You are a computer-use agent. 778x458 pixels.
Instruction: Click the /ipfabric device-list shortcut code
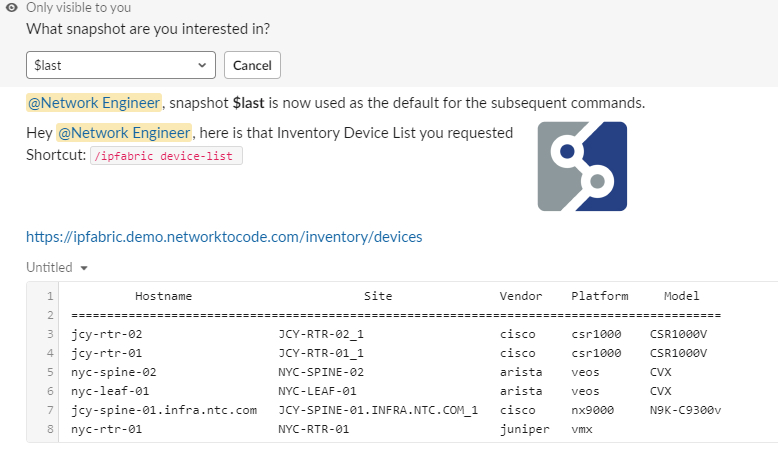[x=166, y=156]
